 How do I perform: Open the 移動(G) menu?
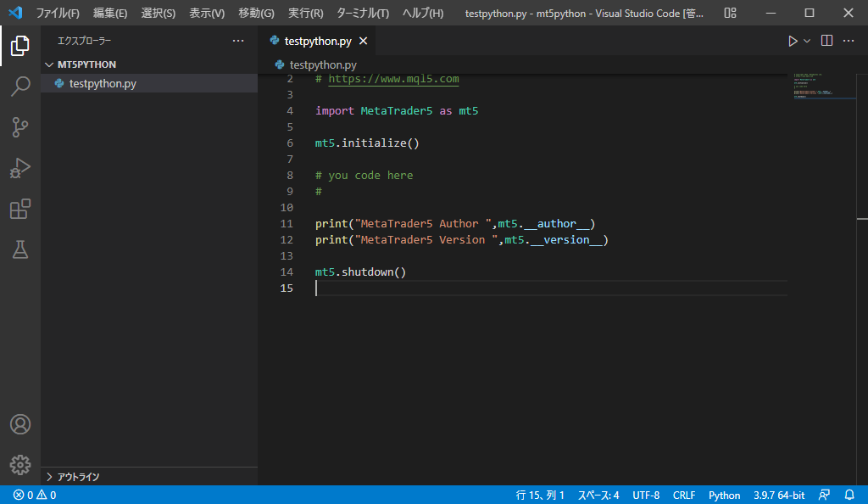(x=256, y=13)
